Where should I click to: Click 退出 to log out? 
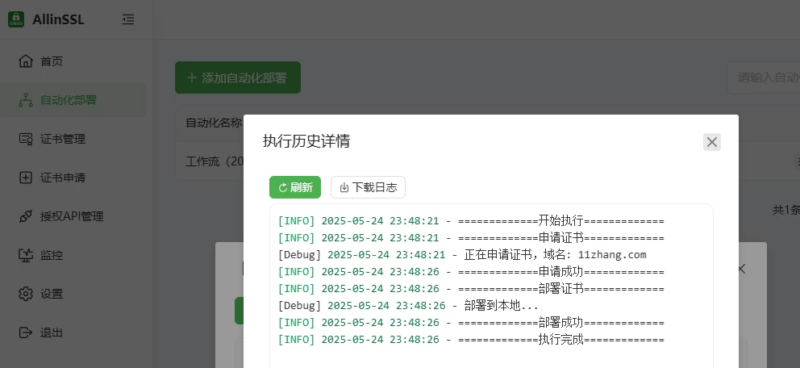point(73,333)
